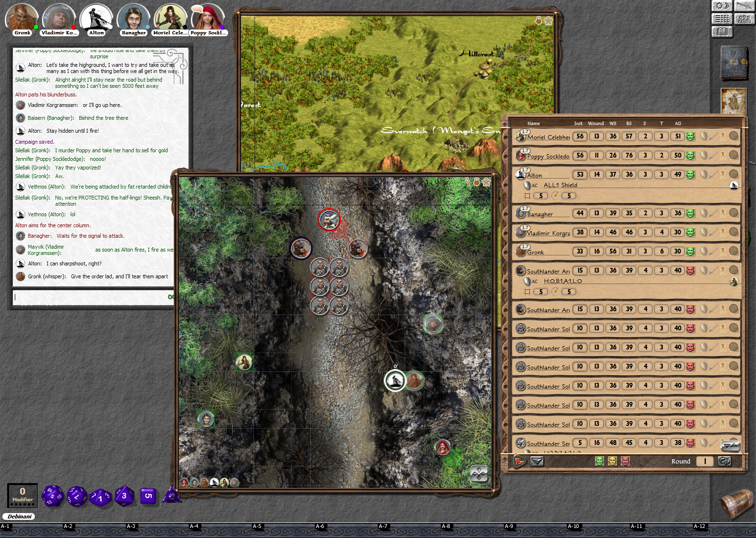Open Poppy Sockledo's tracker name link

tap(548, 157)
